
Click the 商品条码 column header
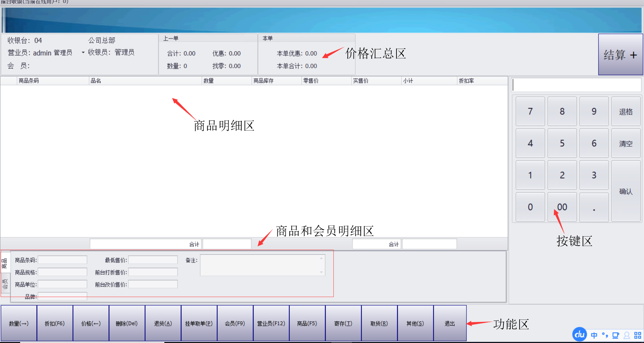pos(53,81)
